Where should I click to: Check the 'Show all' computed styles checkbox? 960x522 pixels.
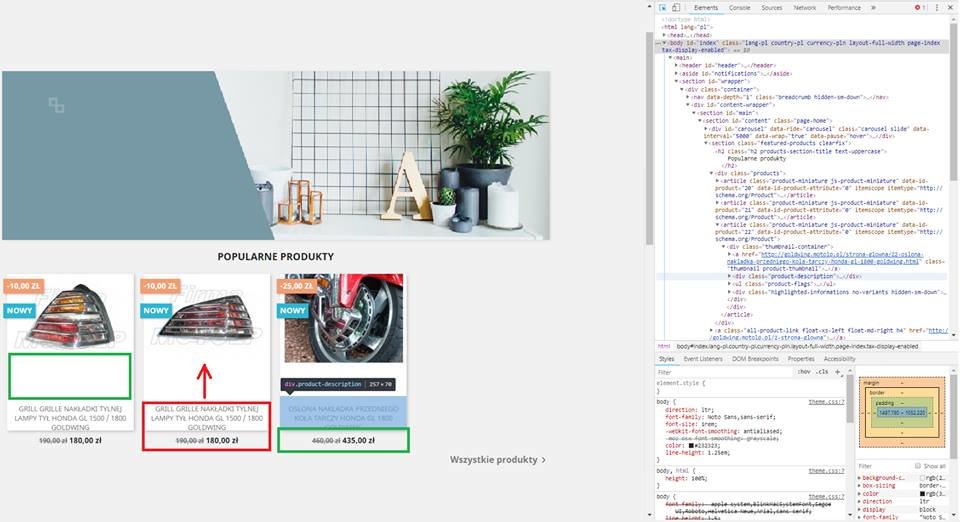click(x=918, y=466)
